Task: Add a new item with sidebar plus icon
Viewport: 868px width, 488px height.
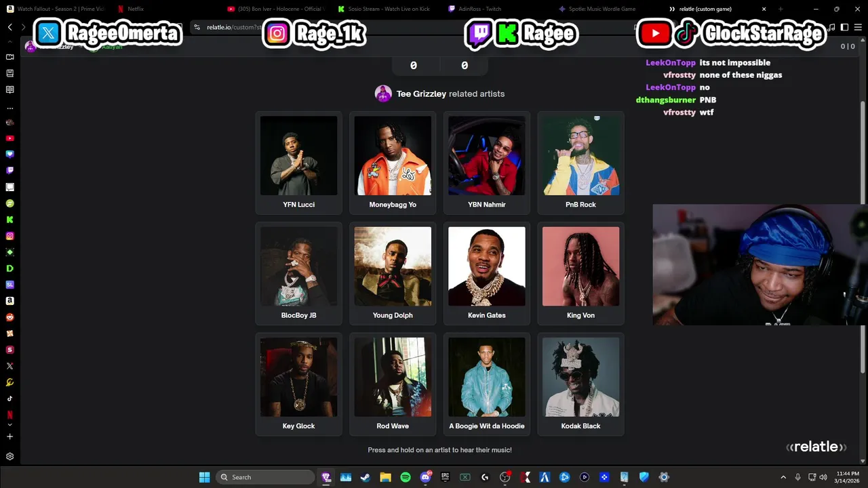Action: [9, 437]
